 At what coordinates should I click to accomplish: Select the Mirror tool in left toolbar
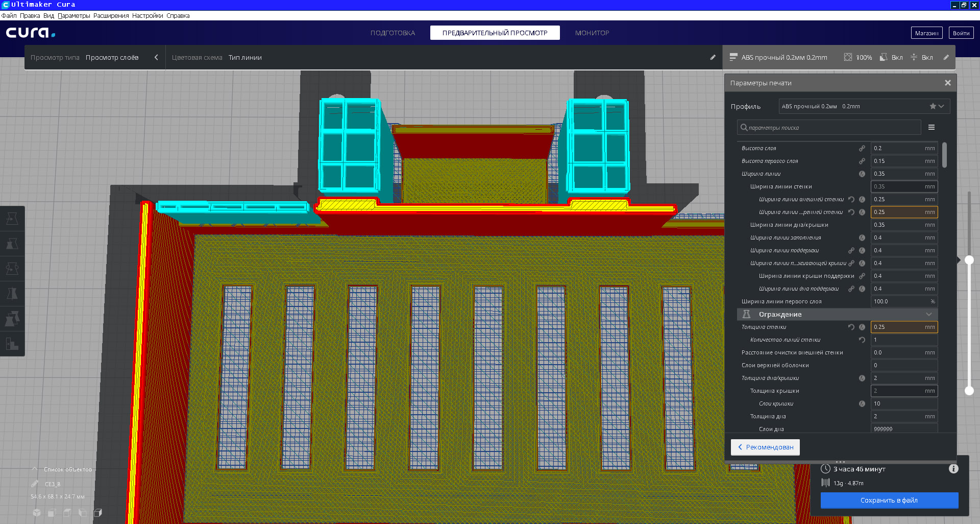12,294
